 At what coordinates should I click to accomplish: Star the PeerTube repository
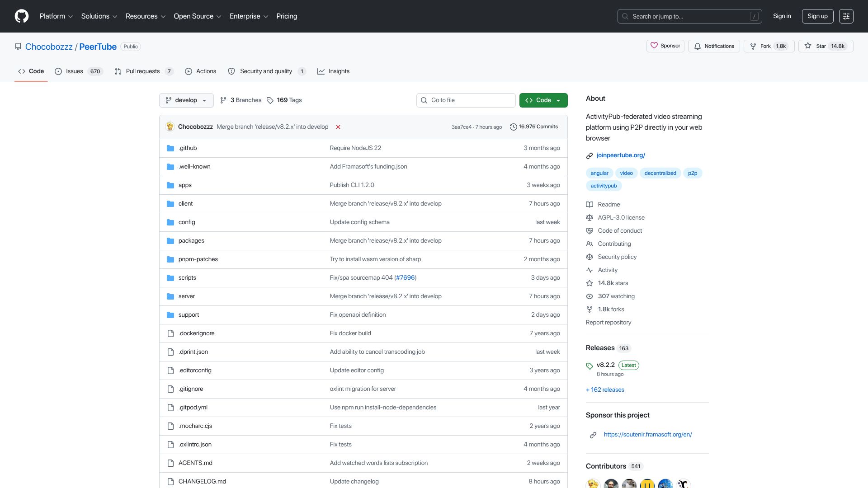[826, 46]
